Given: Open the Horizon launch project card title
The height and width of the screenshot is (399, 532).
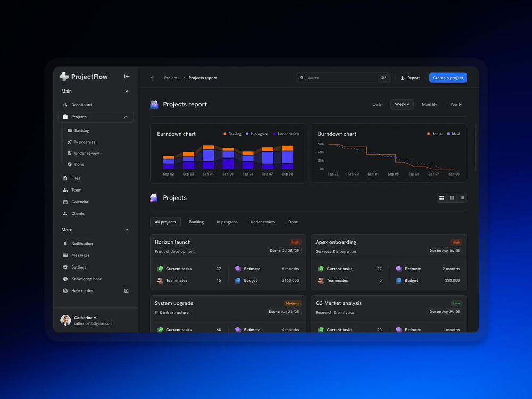Looking at the screenshot, I should [173, 242].
